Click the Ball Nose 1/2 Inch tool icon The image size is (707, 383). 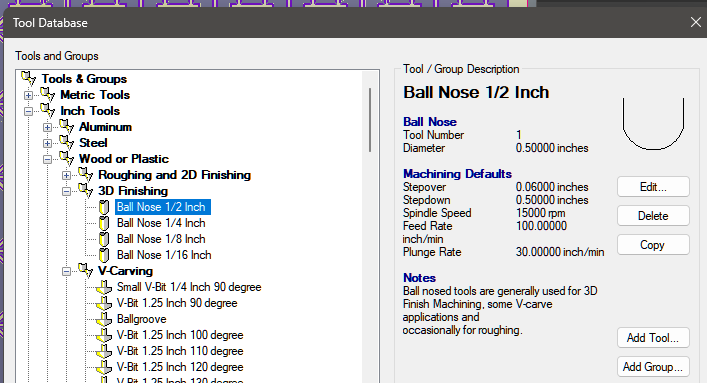pyautogui.click(x=104, y=207)
